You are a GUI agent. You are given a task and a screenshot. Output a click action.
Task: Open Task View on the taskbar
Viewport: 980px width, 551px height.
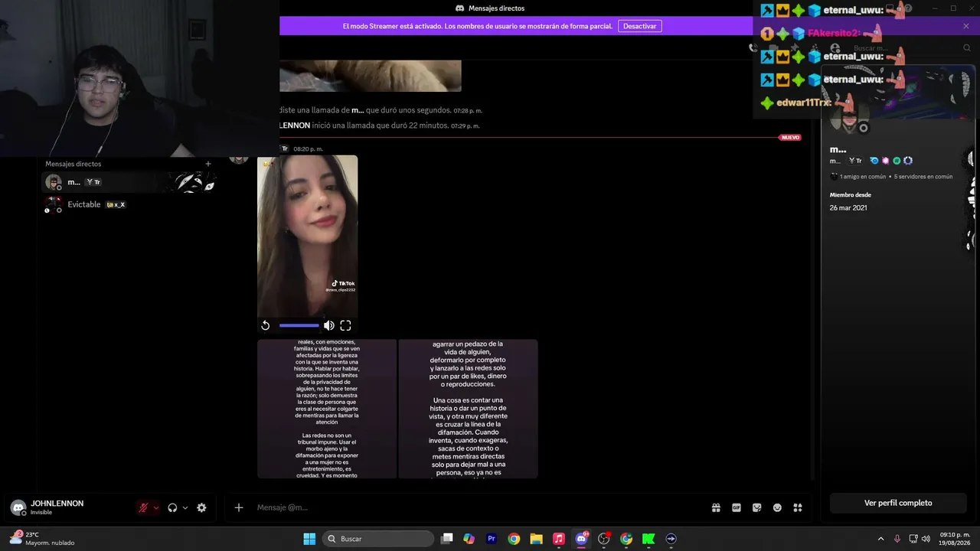click(x=447, y=539)
